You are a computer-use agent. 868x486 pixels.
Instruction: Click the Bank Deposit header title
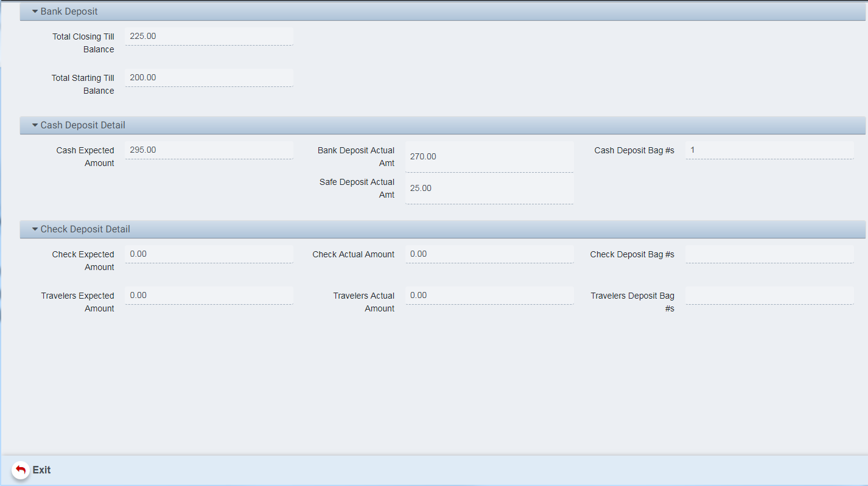[x=69, y=12]
